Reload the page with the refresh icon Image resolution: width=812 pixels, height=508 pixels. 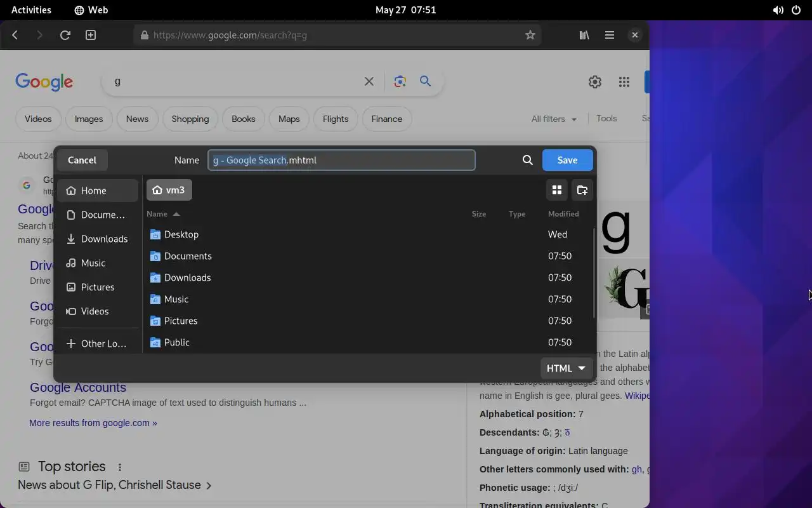pyautogui.click(x=65, y=35)
